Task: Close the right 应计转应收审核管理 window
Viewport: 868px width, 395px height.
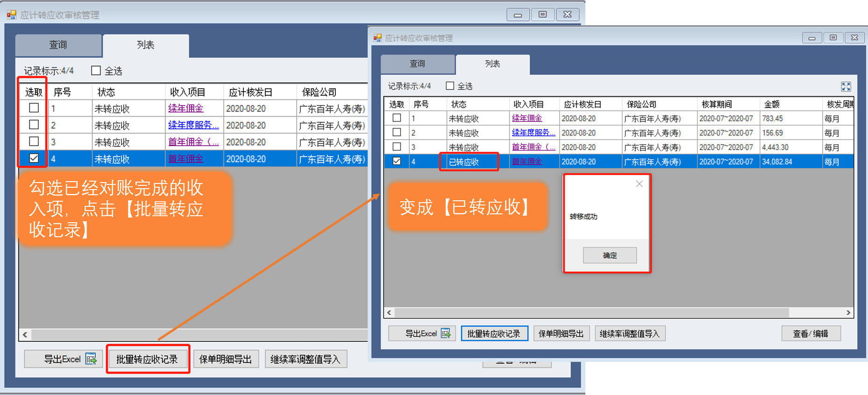Action: pos(854,38)
